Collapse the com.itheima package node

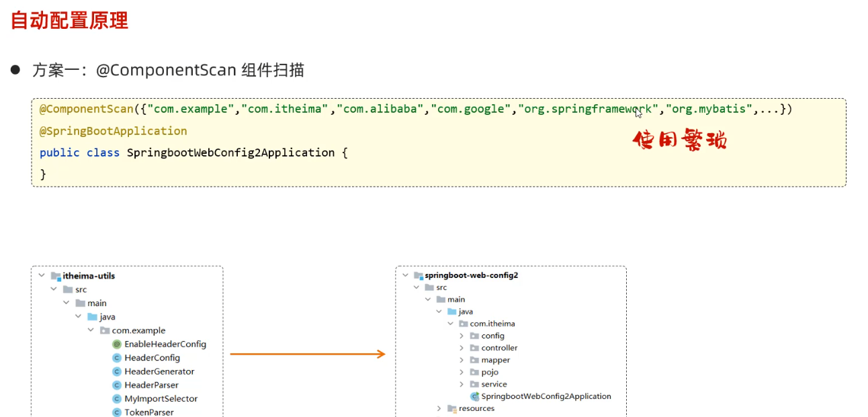pyautogui.click(x=451, y=324)
